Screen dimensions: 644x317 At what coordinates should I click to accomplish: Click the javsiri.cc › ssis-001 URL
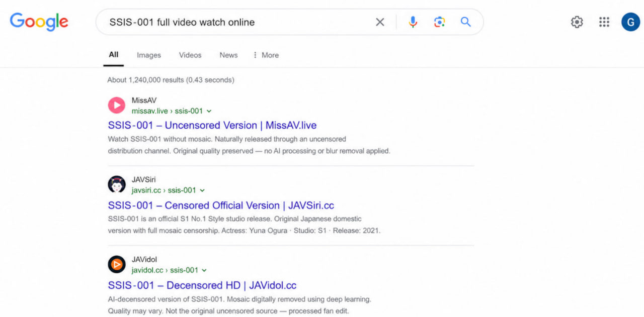[164, 190]
